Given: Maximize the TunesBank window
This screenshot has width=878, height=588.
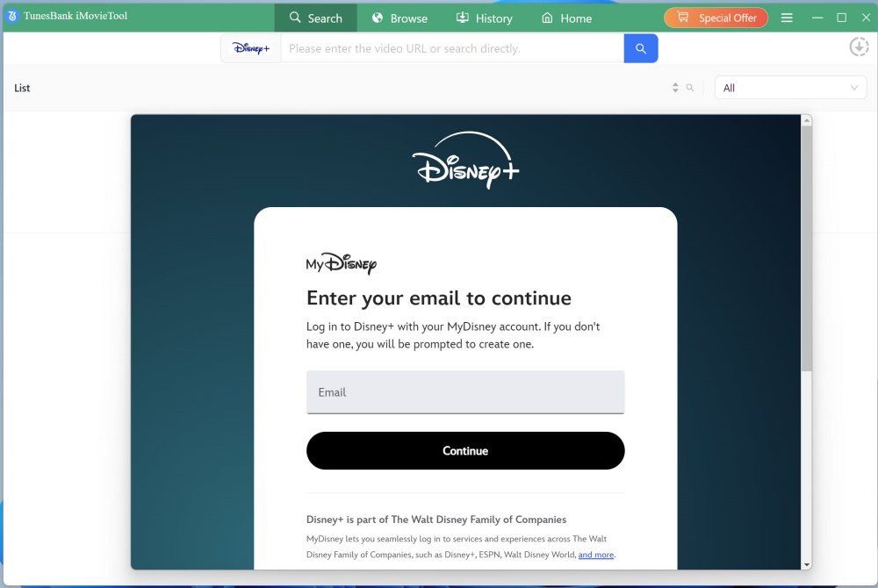Looking at the screenshot, I should click(842, 18).
